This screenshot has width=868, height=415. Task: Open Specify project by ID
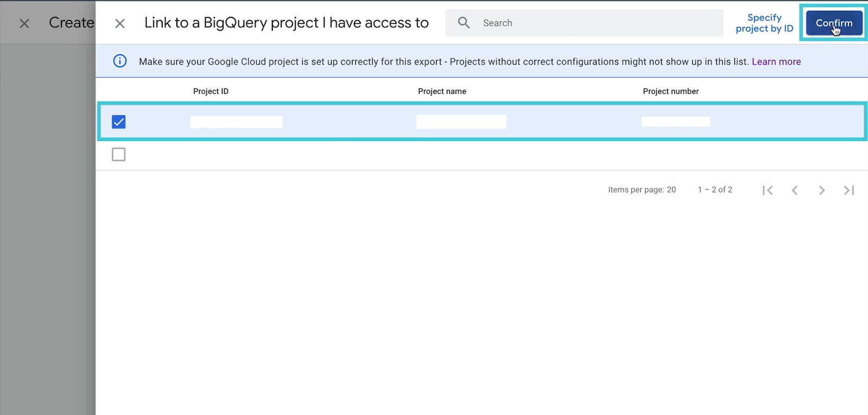point(764,23)
